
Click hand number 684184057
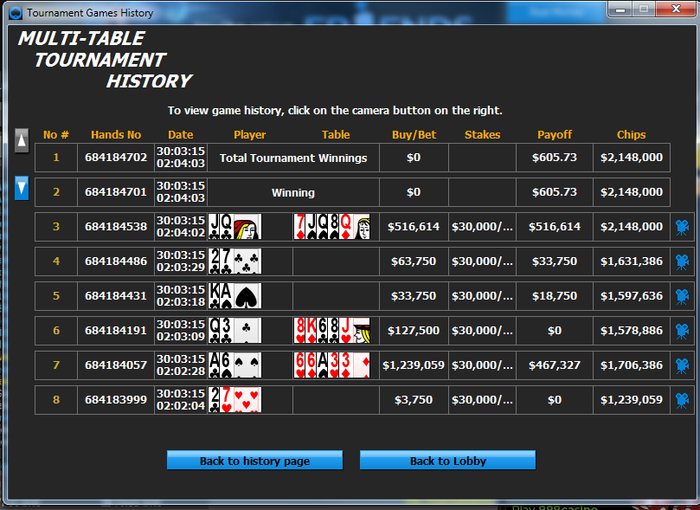[116, 365]
